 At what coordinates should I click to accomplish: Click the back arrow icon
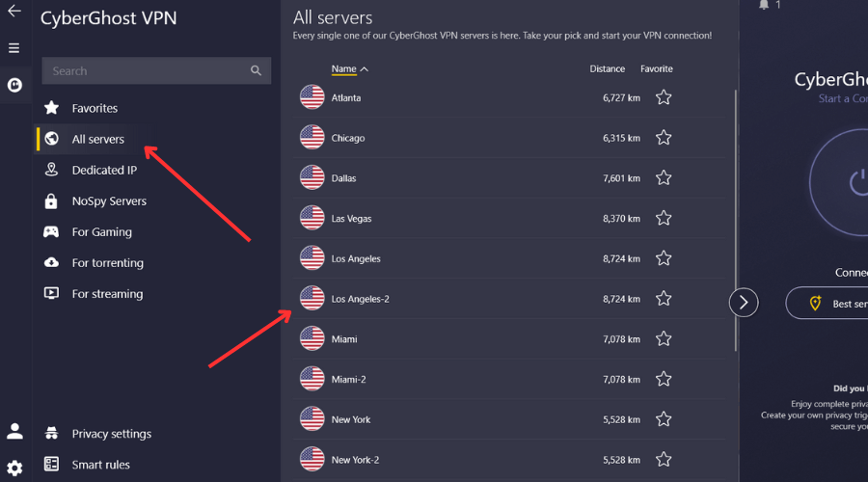(x=14, y=11)
